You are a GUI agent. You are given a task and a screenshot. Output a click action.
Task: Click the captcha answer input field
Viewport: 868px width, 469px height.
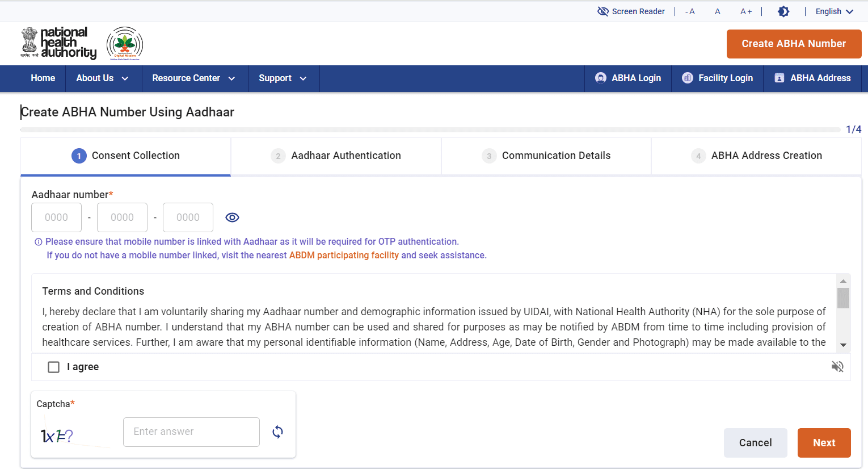click(191, 432)
